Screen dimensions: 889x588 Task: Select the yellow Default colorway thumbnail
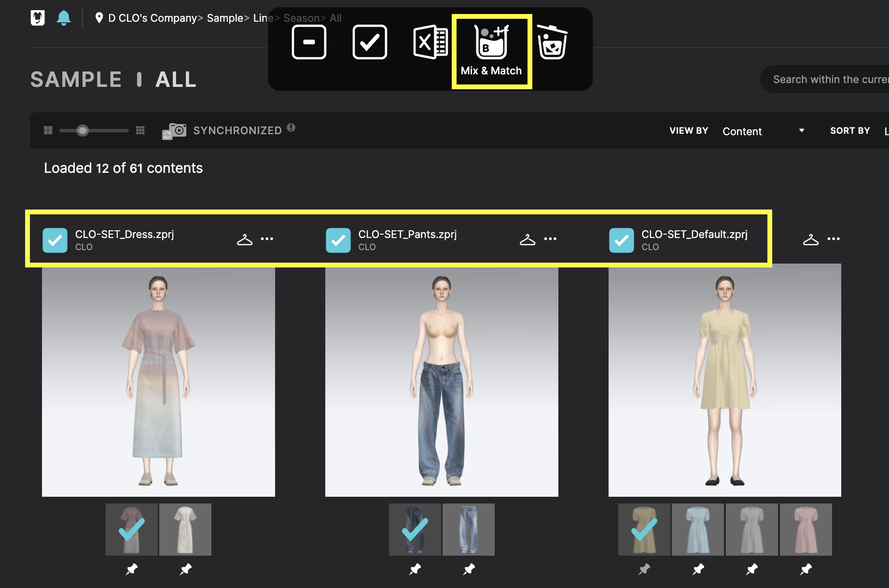point(644,530)
